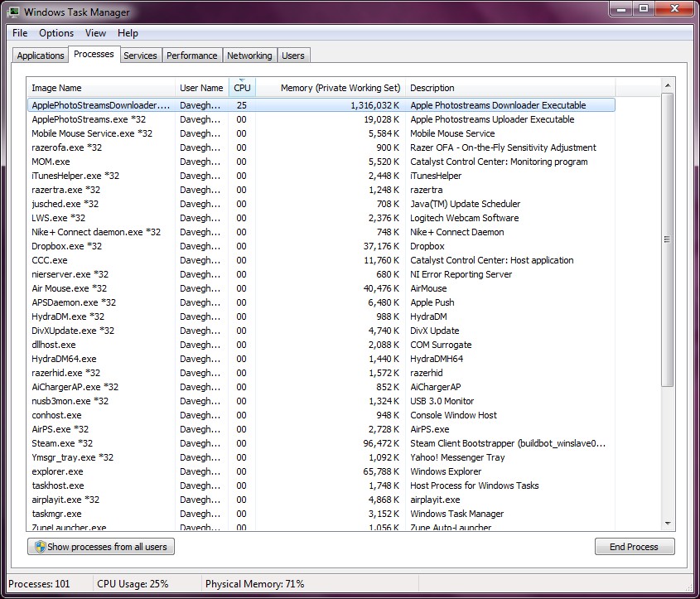This screenshot has width=700, height=599.
Task: Select APSDaemon.exe *32 process
Action: [321, 302]
